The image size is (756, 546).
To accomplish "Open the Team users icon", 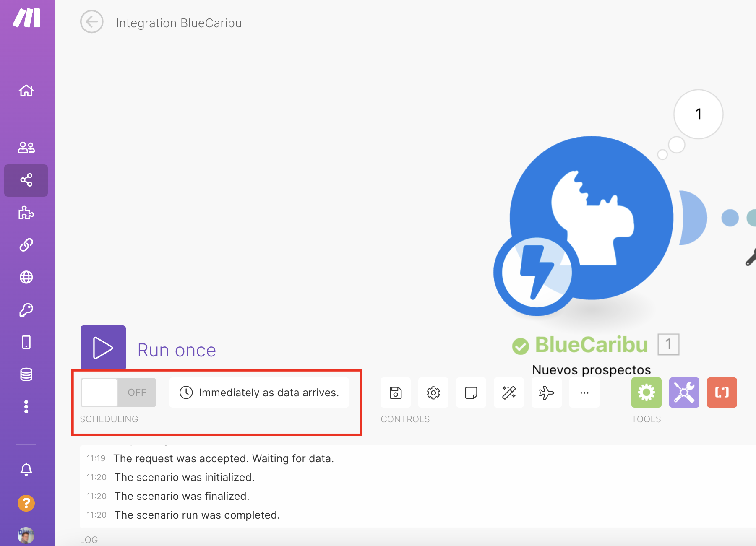I will 26,147.
